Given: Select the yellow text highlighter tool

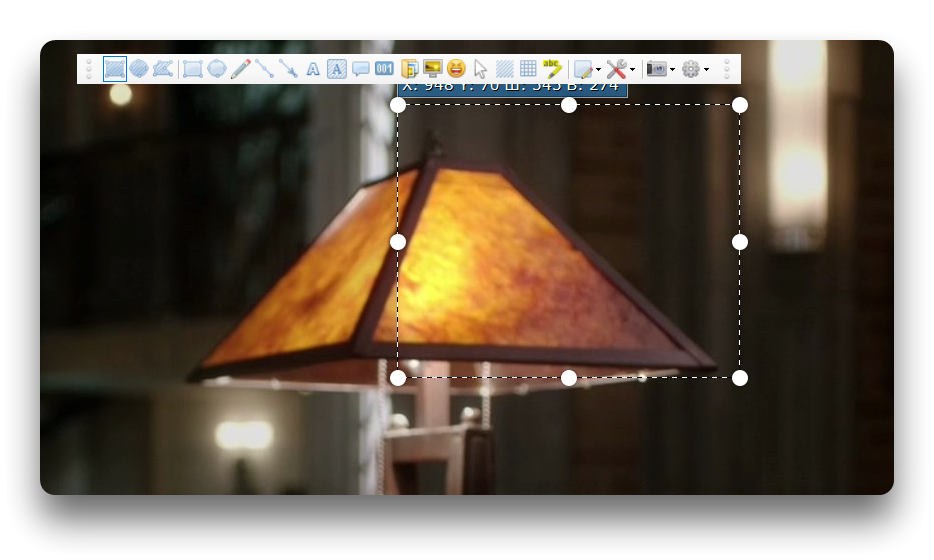Looking at the screenshot, I should [x=552, y=69].
